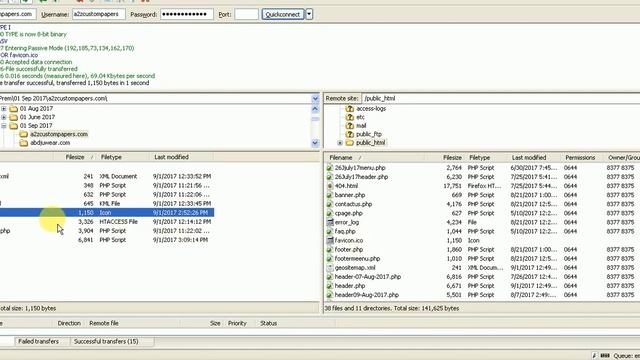Select the selected 1,150 Icon local file row

click(107, 213)
